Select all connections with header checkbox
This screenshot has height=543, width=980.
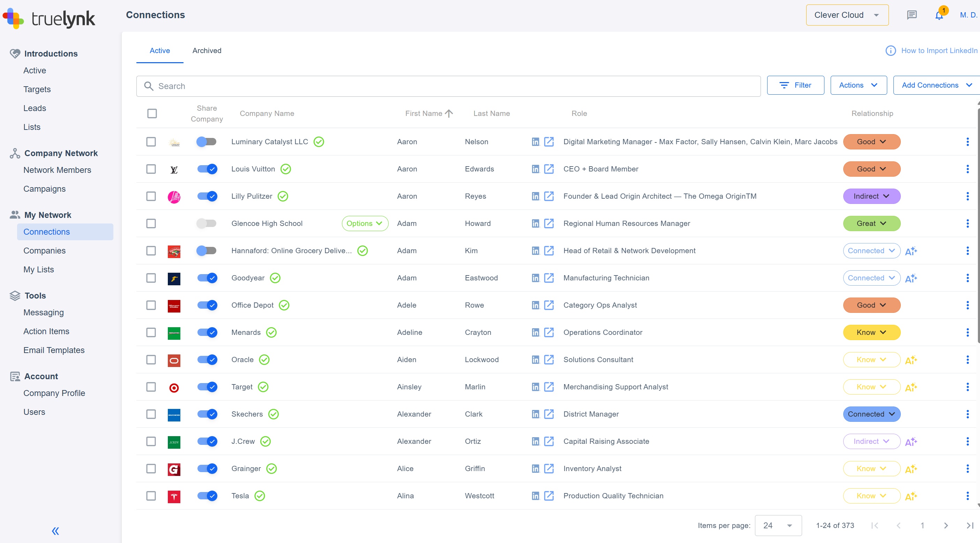152,113
